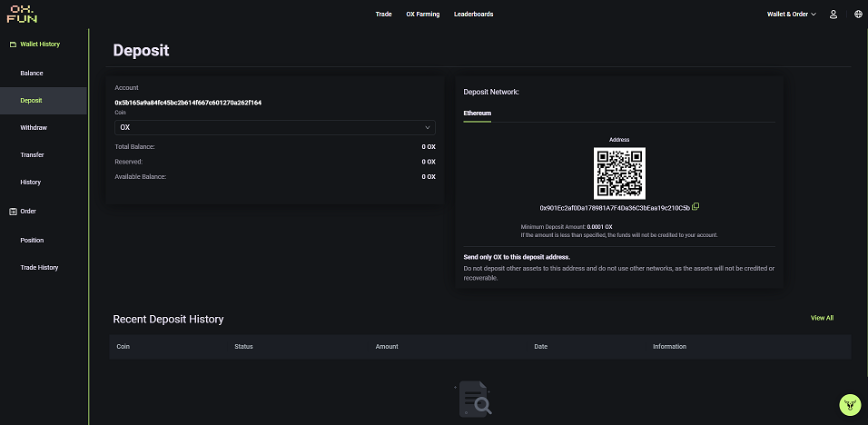This screenshot has height=425, width=868.
Task: Open Position in sidebar
Action: 32,240
